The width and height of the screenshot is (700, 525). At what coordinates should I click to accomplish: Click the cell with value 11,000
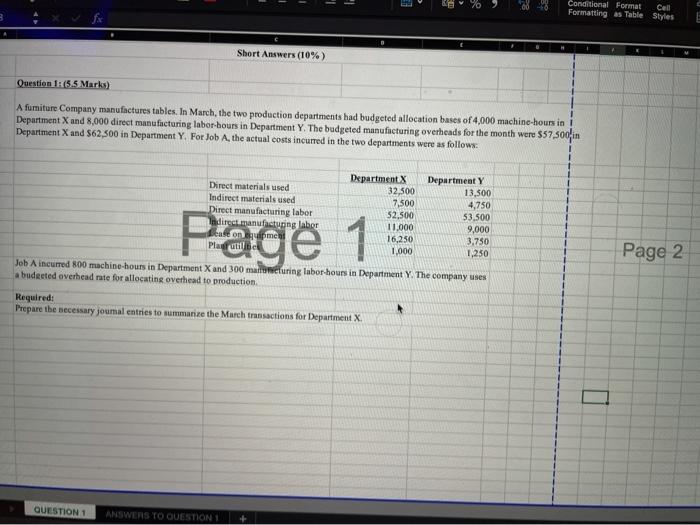400,227
